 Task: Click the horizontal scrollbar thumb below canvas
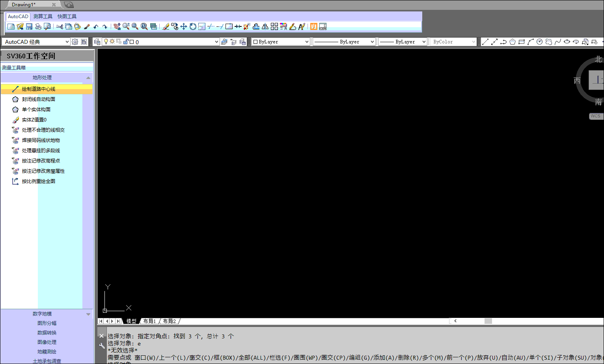pos(488,321)
